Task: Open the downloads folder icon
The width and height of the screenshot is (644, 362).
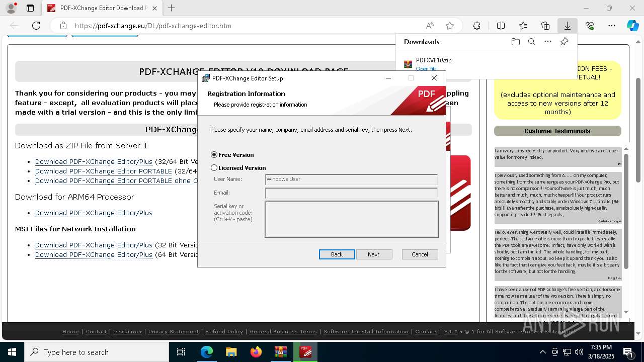Action: [x=516, y=42]
